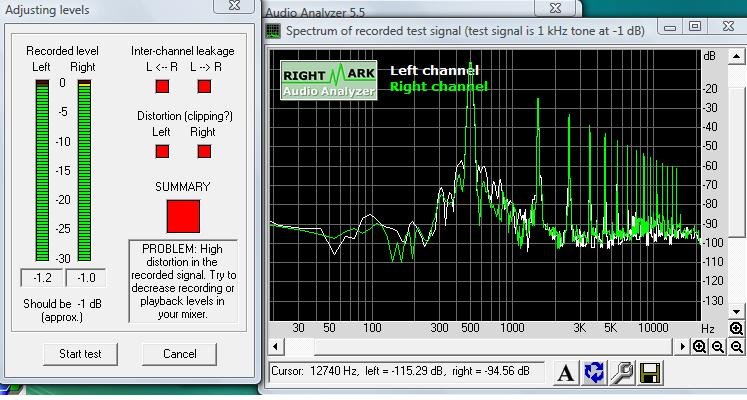Click the 'Distortion (clipping?)' heading

click(x=185, y=116)
